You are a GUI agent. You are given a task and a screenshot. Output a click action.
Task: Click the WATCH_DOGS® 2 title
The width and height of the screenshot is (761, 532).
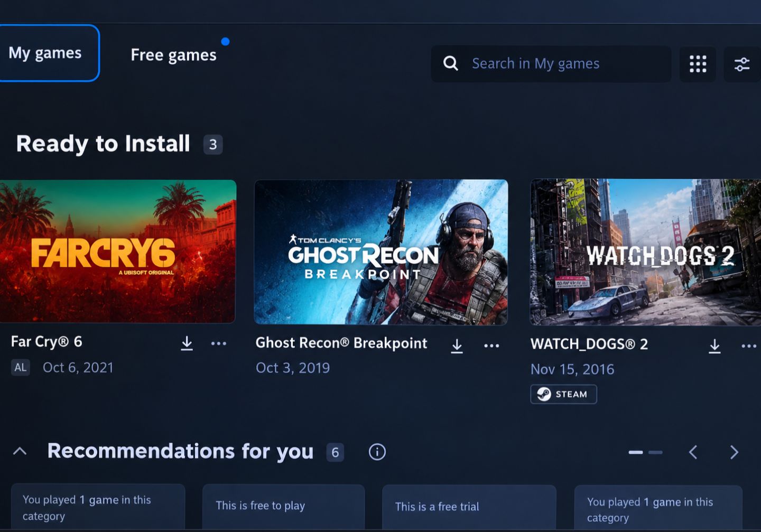tap(589, 344)
